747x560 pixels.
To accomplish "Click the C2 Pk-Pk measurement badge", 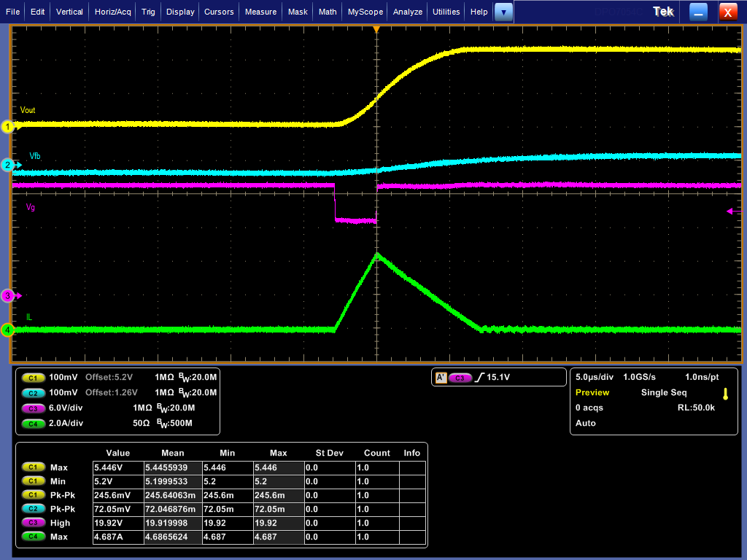I will 33,508.
